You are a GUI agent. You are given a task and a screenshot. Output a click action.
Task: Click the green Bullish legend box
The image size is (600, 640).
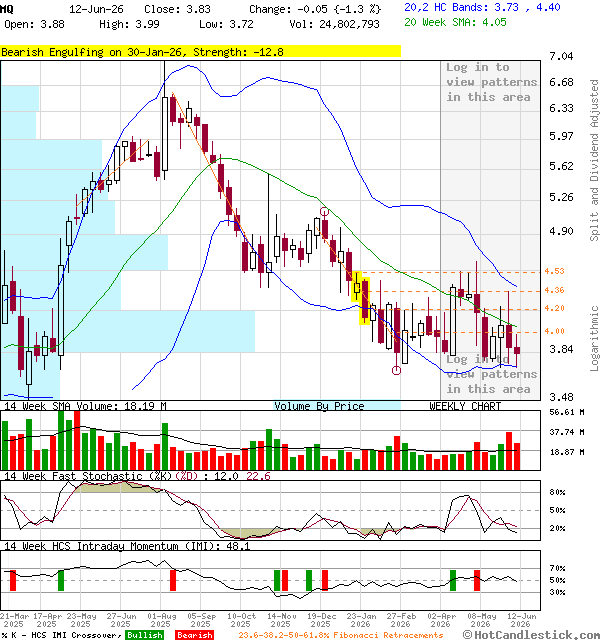click(144, 635)
